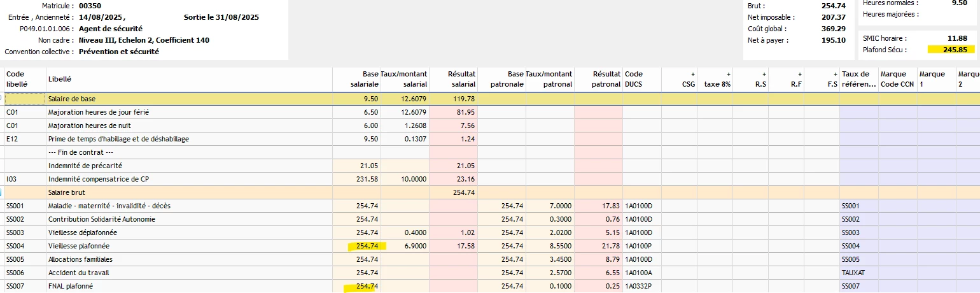
Task: Select the Marque Code CCN column header
Action: (897, 79)
